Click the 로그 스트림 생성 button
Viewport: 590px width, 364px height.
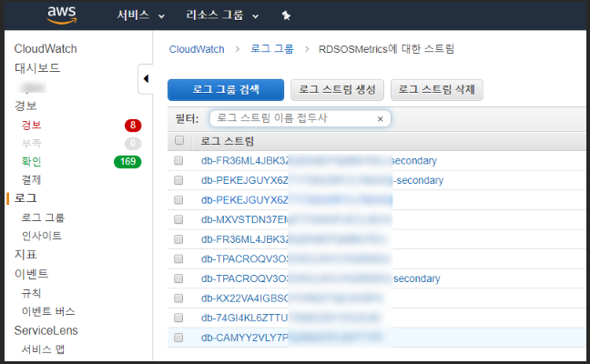click(x=337, y=90)
